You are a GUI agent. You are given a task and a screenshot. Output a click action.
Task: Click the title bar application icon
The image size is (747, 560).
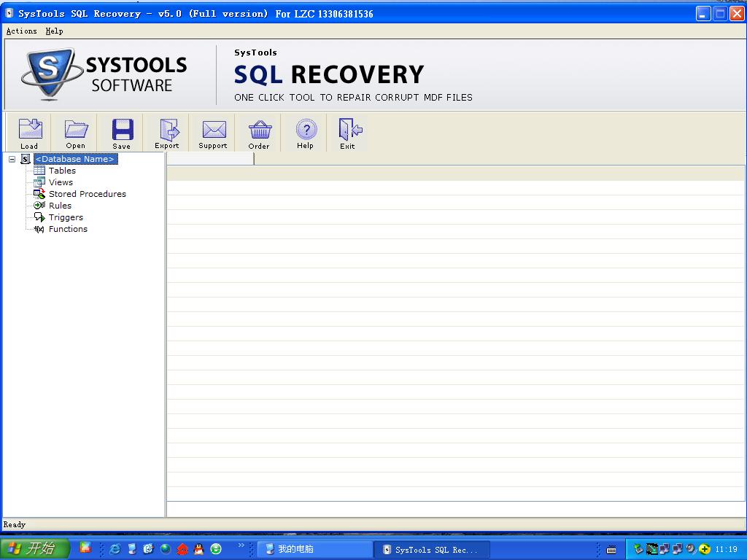(9, 13)
